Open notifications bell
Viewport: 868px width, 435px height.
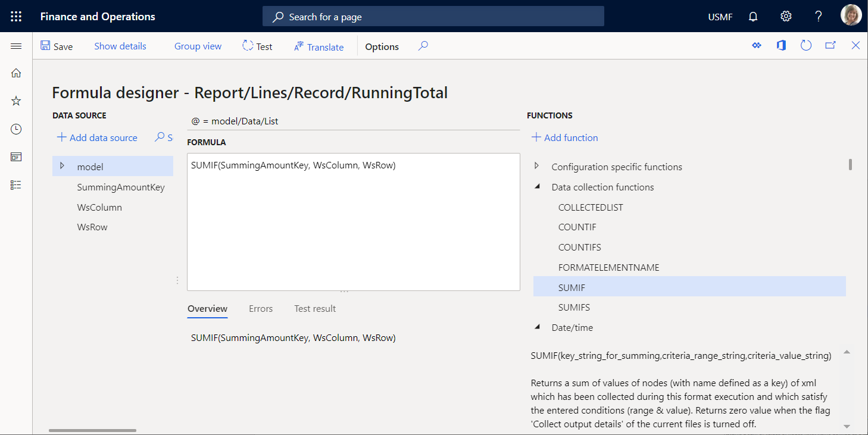(x=753, y=17)
